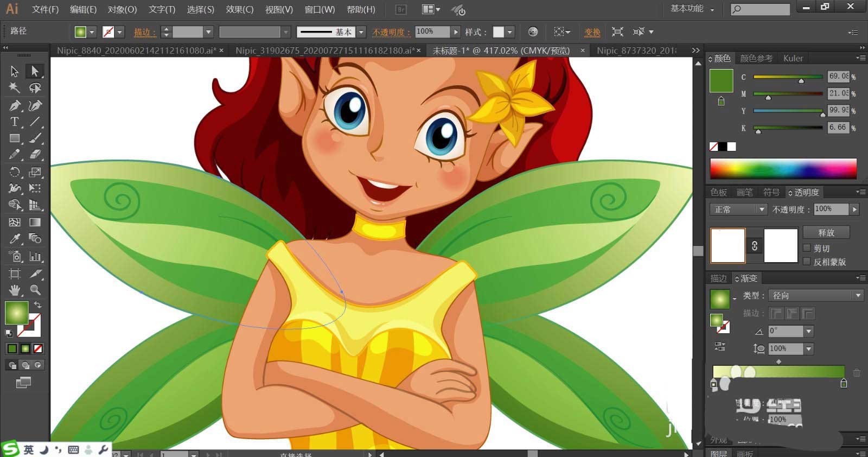Open the 样式 graphic style dropdown
The image size is (868, 457).
pos(509,32)
